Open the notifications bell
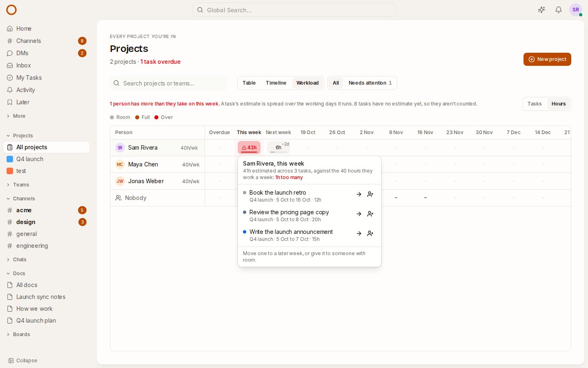The image size is (588, 368). click(x=559, y=10)
